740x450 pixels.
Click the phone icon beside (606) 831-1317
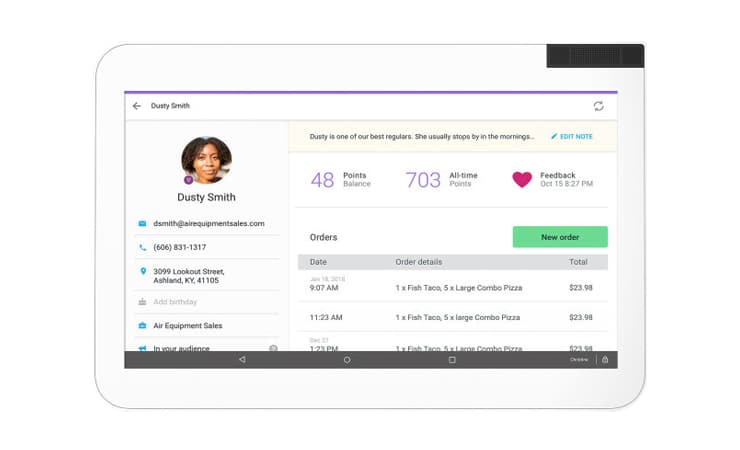coord(143,247)
